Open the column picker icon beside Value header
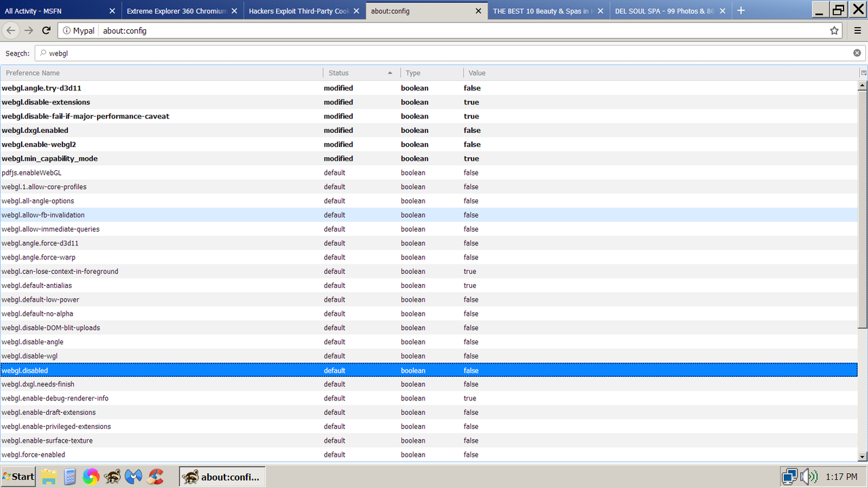The image size is (868, 488). [x=863, y=73]
